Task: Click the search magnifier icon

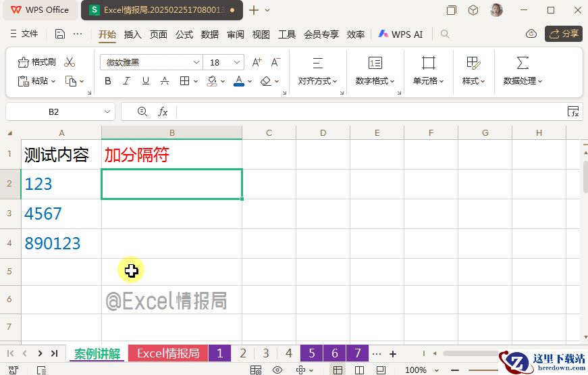Action: [x=445, y=34]
